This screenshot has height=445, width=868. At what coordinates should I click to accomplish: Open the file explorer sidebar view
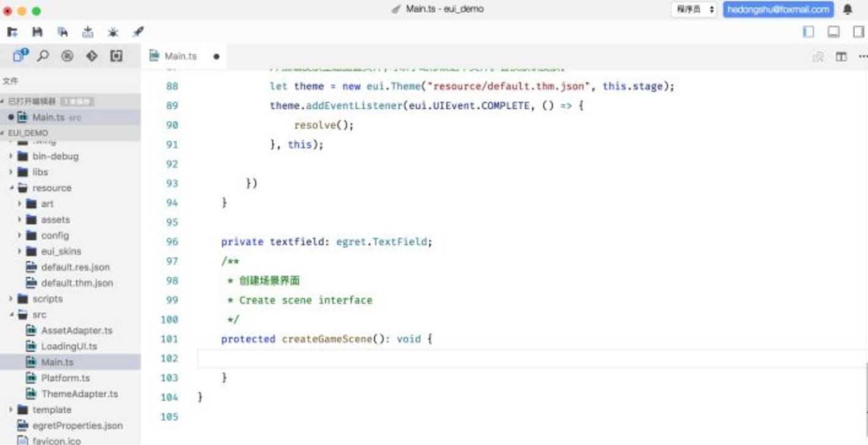tap(20, 56)
